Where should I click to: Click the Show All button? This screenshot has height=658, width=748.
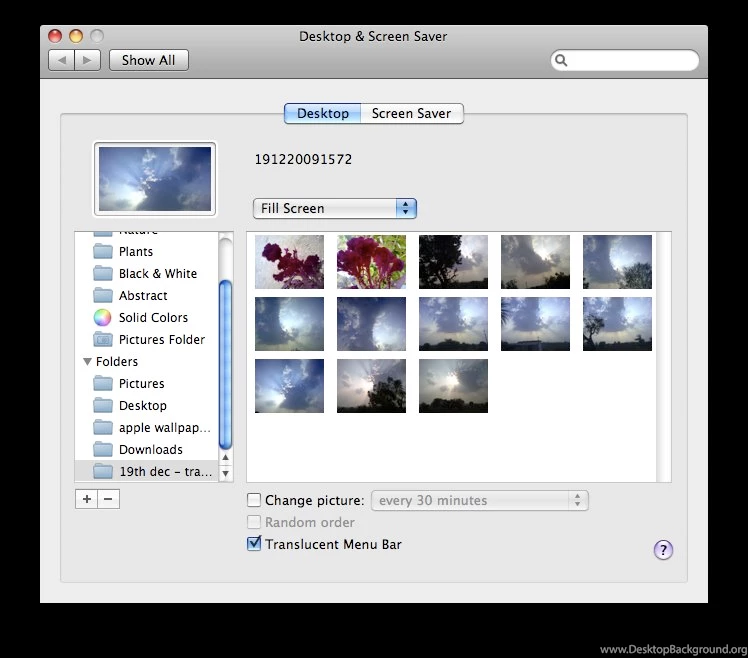pyautogui.click(x=149, y=60)
